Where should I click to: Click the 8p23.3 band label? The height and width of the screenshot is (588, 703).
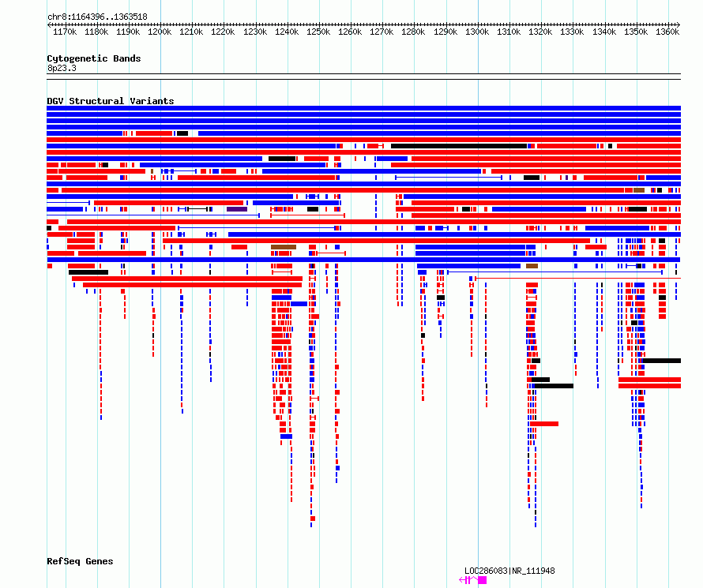pos(62,68)
